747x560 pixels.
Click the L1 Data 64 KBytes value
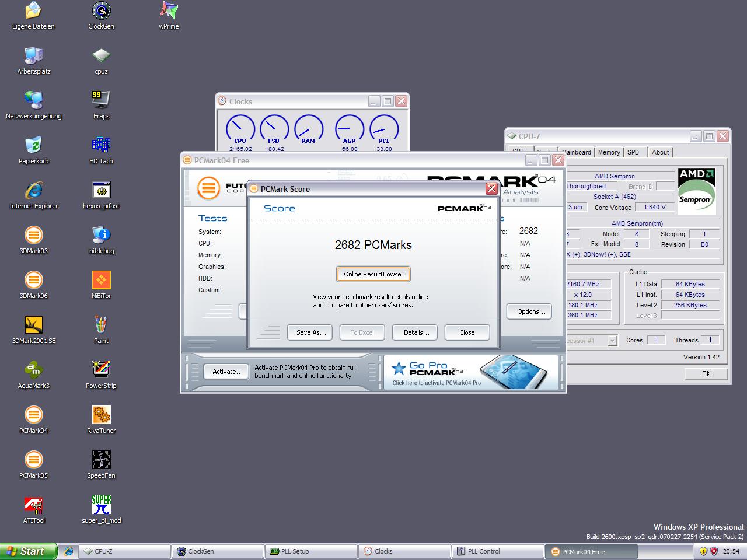click(x=690, y=284)
